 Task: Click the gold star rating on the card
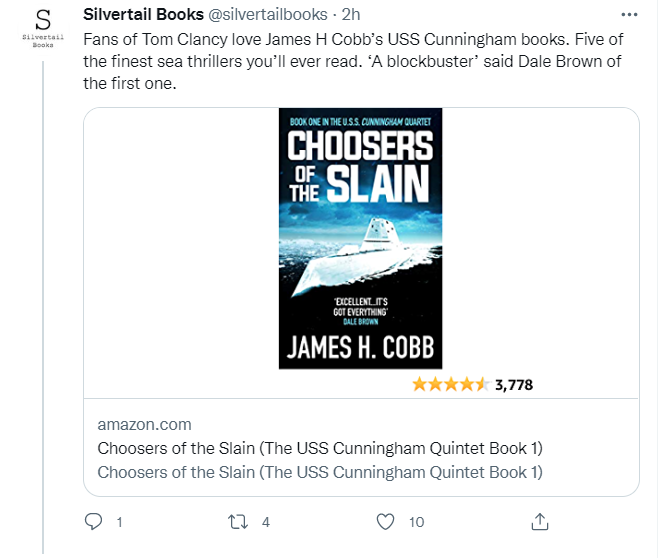[450, 383]
